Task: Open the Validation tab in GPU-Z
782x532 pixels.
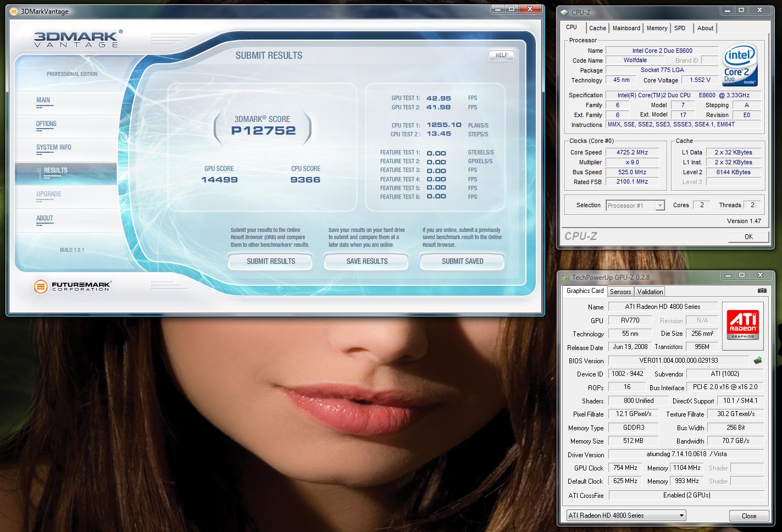Action: click(x=650, y=292)
